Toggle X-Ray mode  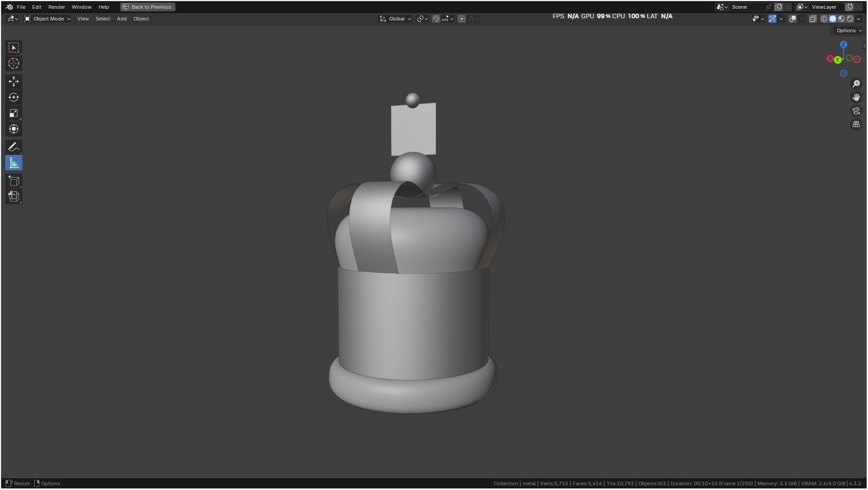click(x=813, y=19)
